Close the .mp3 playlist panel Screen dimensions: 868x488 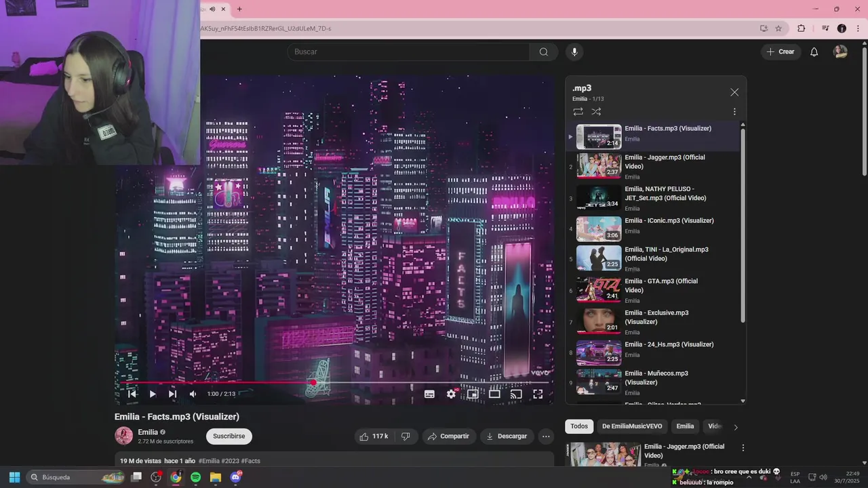pos(734,92)
